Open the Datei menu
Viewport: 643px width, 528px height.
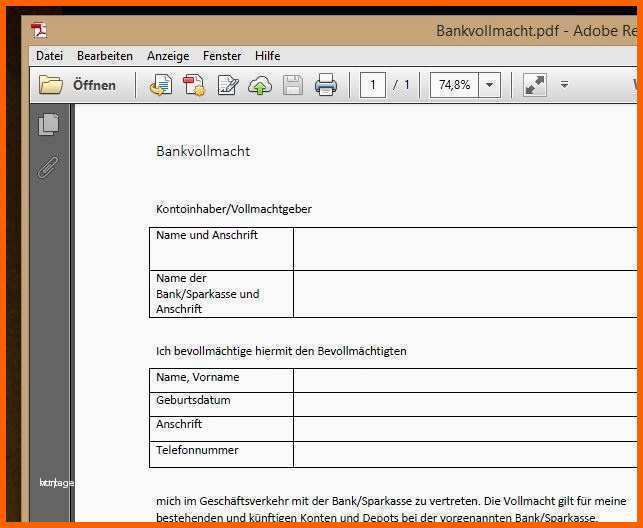point(50,56)
